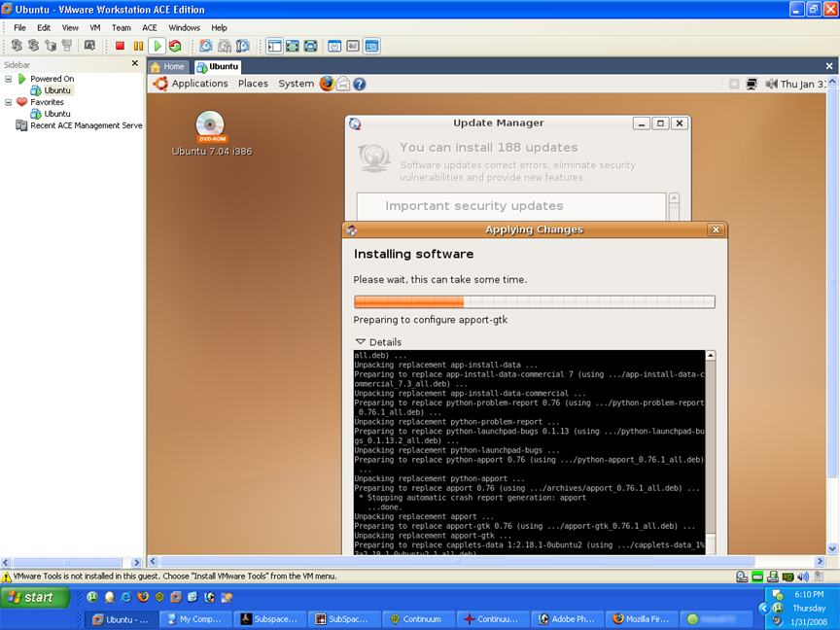Click the Revert to Snapshot toolbar icon
840x630 pixels.
(x=225, y=46)
